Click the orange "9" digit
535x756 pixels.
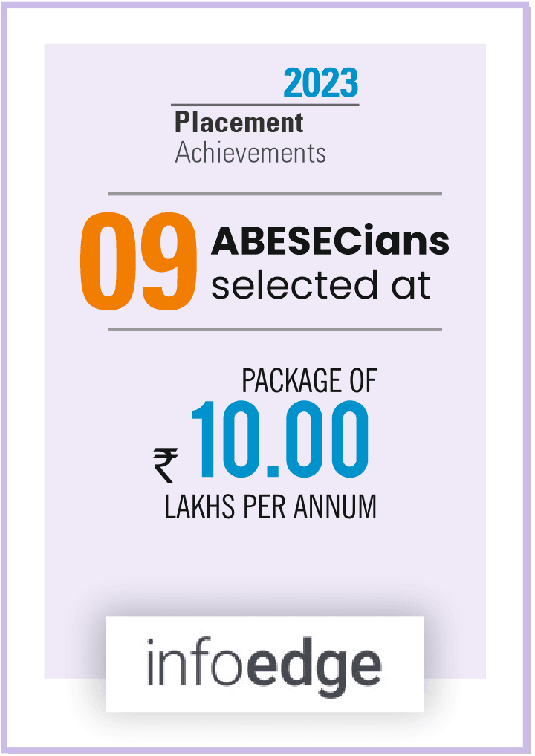coord(169,261)
